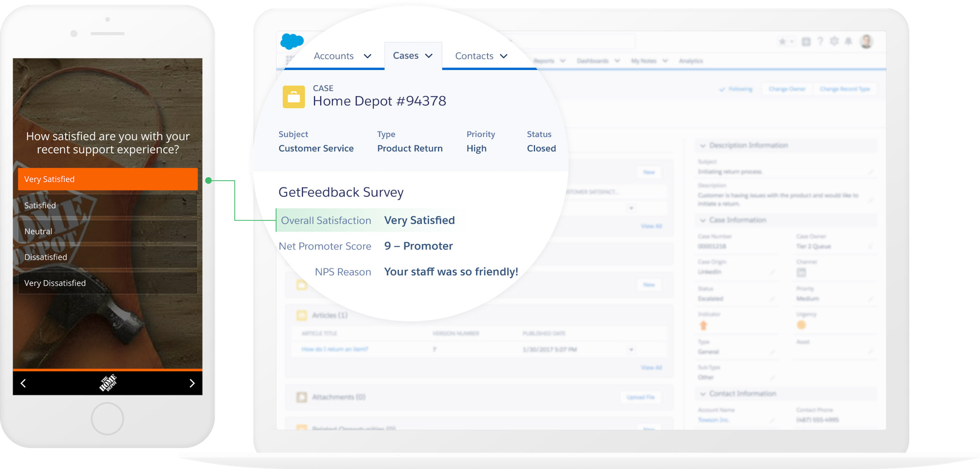Click the Favorites star icon in header
The height and width of the screenshot is (469, 980).
point(782,42)
